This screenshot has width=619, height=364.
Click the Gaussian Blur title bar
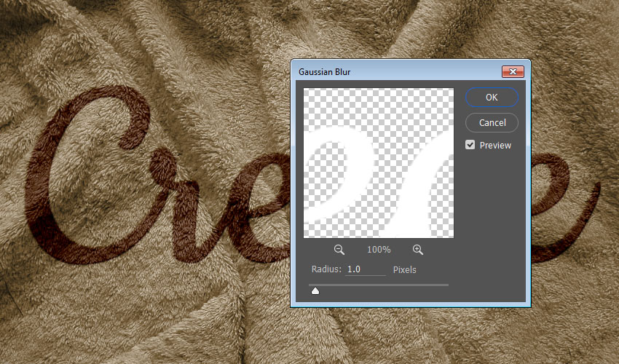click(x=393, y=71)
